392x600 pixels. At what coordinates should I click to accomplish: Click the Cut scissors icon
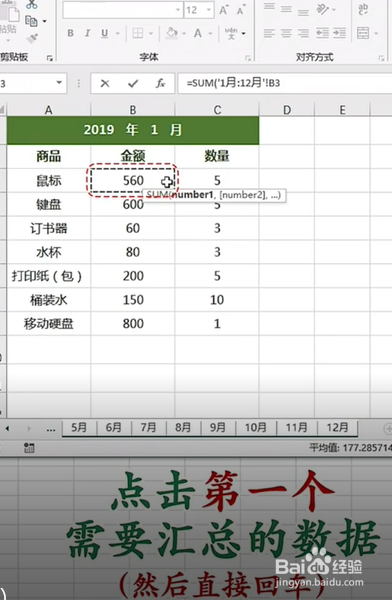pyautogui.click(x=31, y=5)
